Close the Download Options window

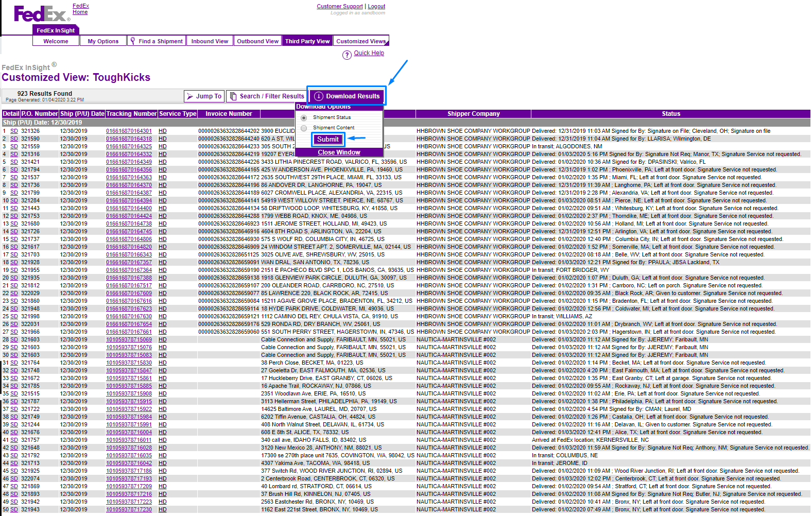click(339, 152)
